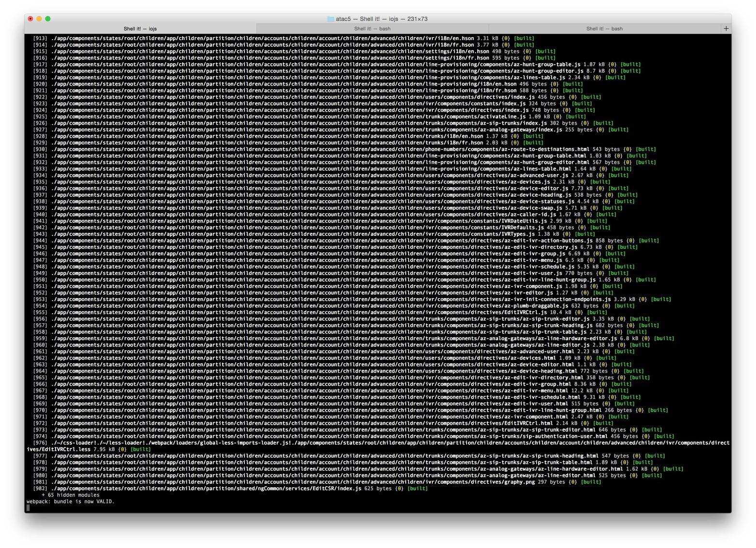The height and width of the screenshot is (548, 756).
Task: Click the '[950]' line number
Action: point(40,279)
